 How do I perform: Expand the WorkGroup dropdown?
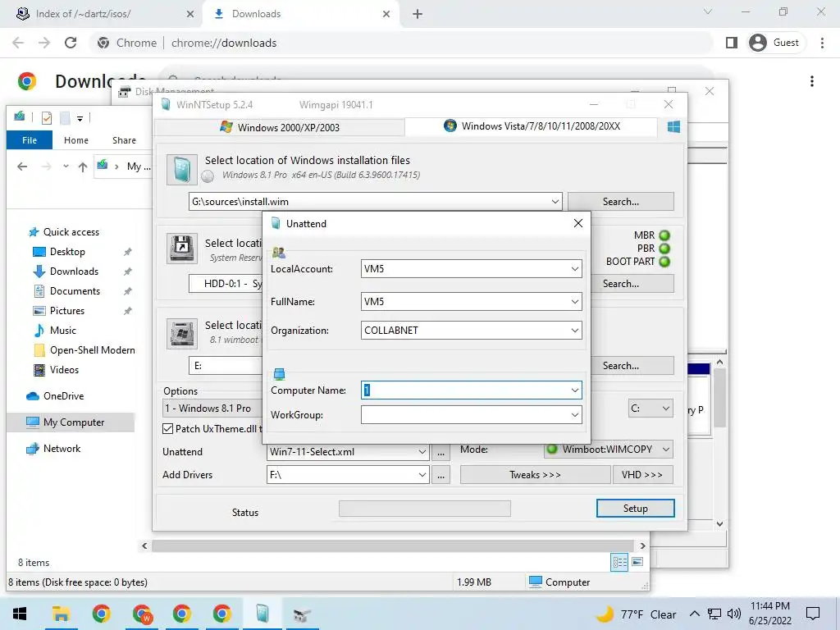coord(575,414)
